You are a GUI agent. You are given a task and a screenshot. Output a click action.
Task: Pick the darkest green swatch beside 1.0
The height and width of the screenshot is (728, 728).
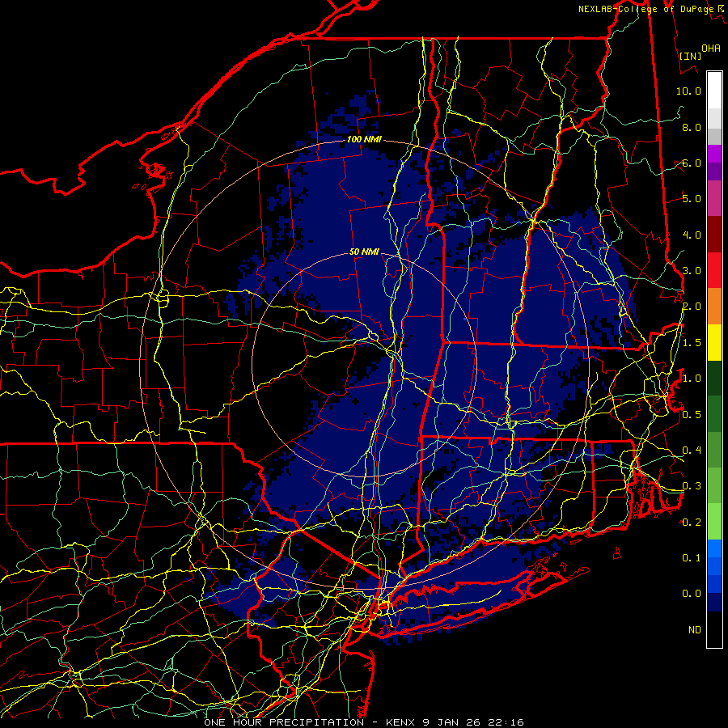[714, 378]
